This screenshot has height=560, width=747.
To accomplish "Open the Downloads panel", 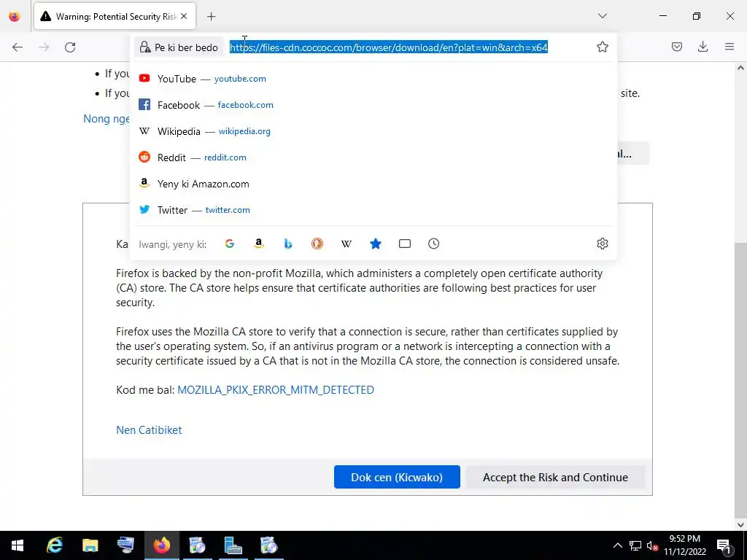I will pyautogui.click(x=703, y=47).
